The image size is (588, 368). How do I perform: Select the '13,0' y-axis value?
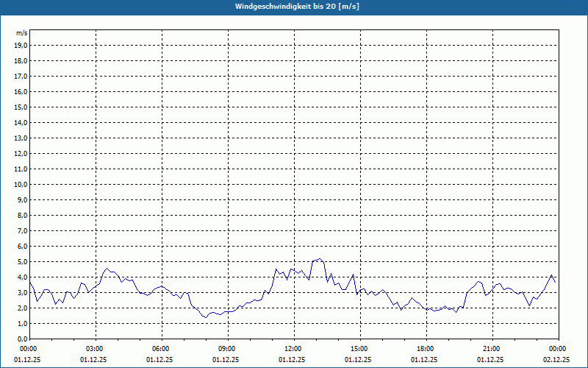click(21, 138)
